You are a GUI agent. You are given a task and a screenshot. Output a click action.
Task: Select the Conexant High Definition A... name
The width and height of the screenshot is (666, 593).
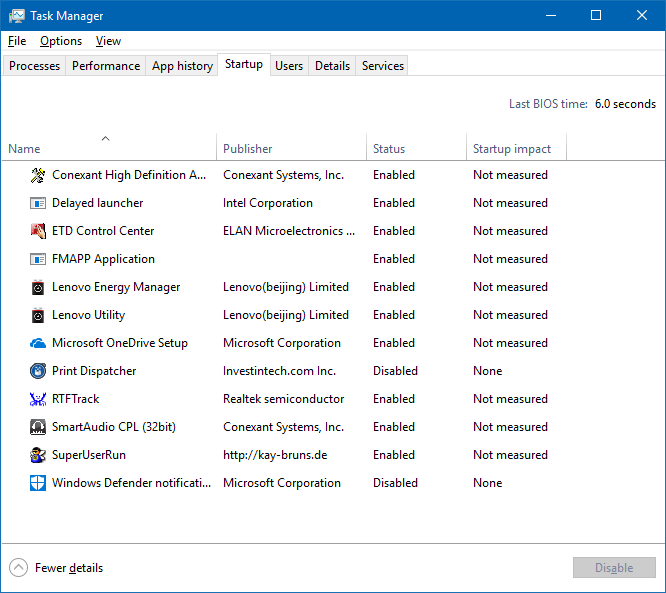[129, 175]
